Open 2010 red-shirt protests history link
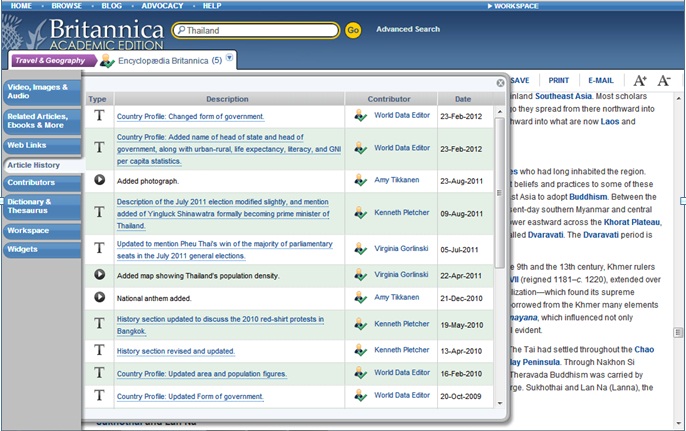 pyautogui.click(x=220, y=325)
